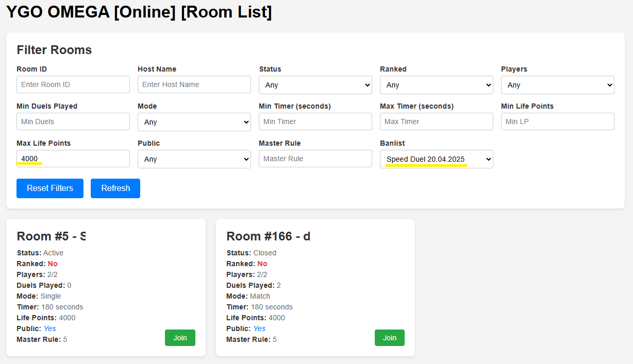
Task: Open the Mode dropdown
Action: tap(194, 122)
